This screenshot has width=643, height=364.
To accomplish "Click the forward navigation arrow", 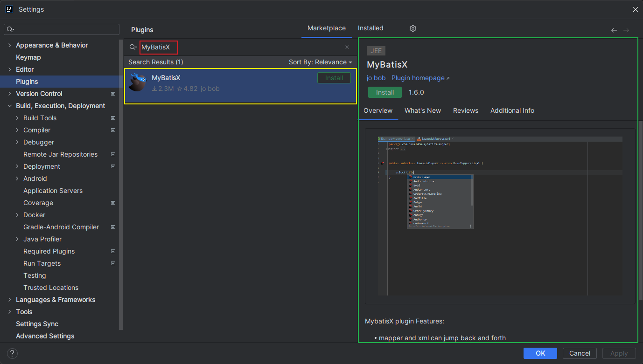I will coord(626,30).
